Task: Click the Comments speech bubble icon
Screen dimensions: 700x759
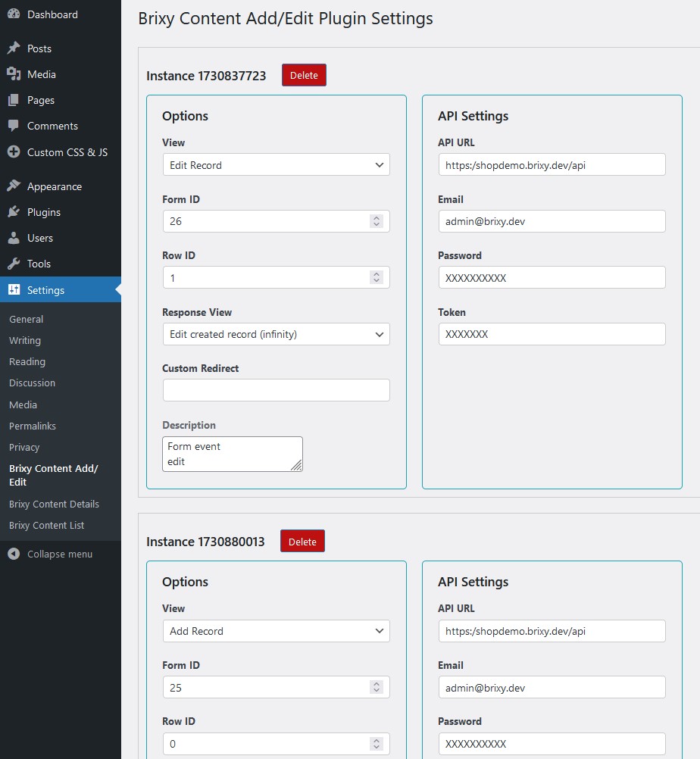Action: pos(14,126)
